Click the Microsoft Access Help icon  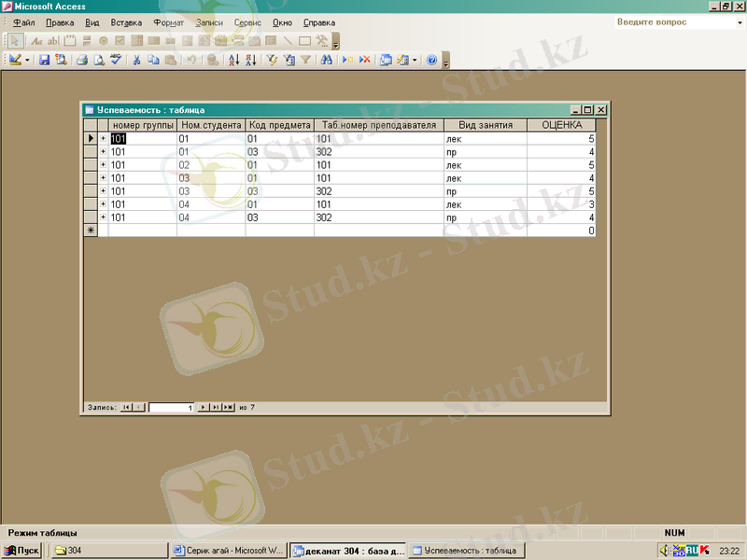tap(431, 60)
